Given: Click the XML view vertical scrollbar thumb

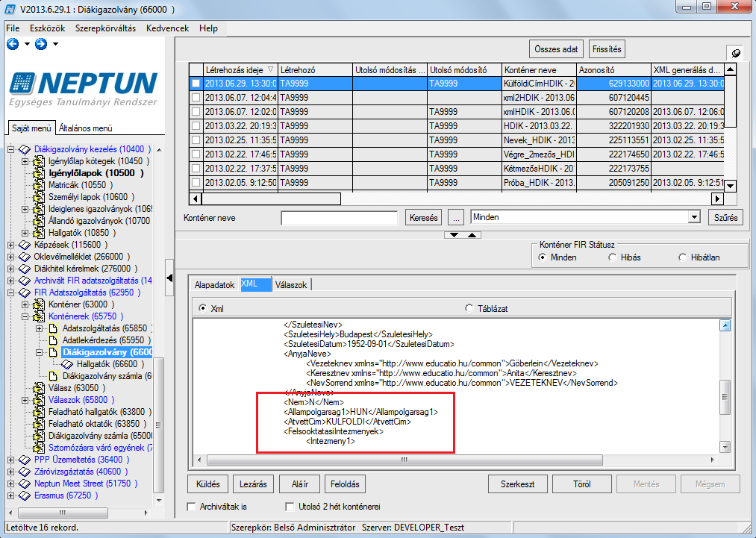Looking at the screenshot, I should pos(725,397).
